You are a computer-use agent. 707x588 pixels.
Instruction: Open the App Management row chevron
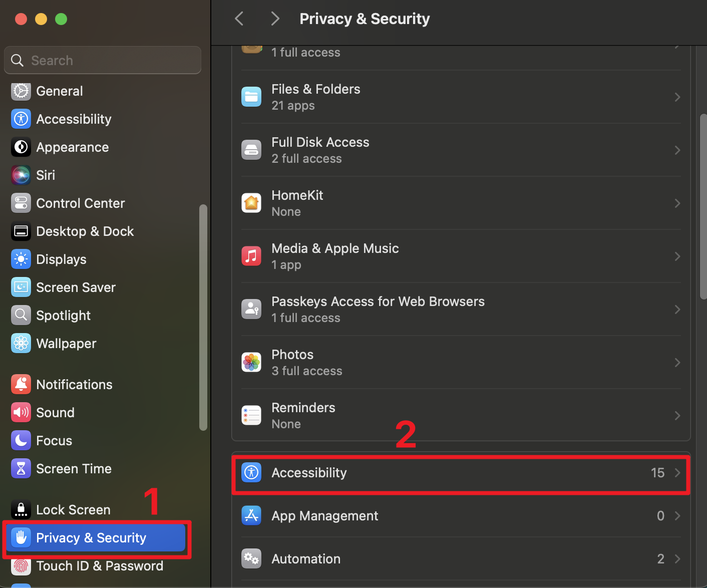point(677,516)
